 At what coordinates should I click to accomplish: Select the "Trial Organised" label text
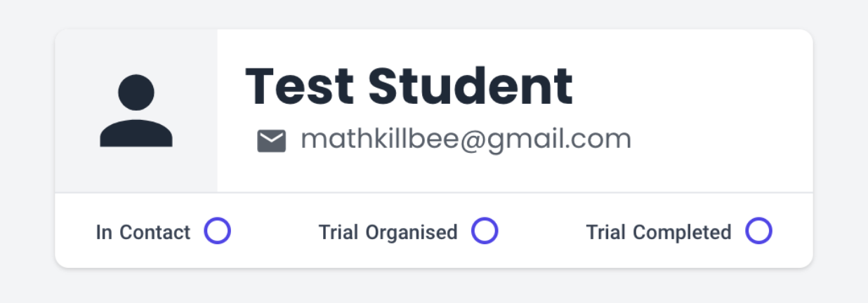click(x=388, y=232)
